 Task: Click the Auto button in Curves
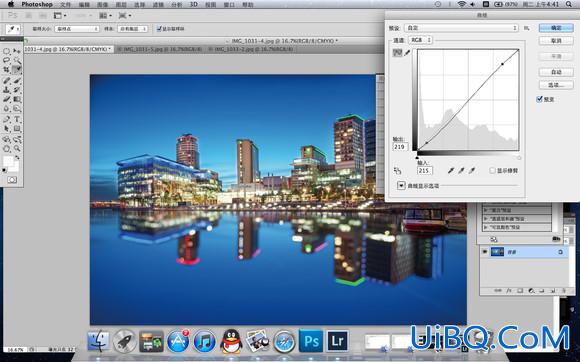tap(556, 72)
